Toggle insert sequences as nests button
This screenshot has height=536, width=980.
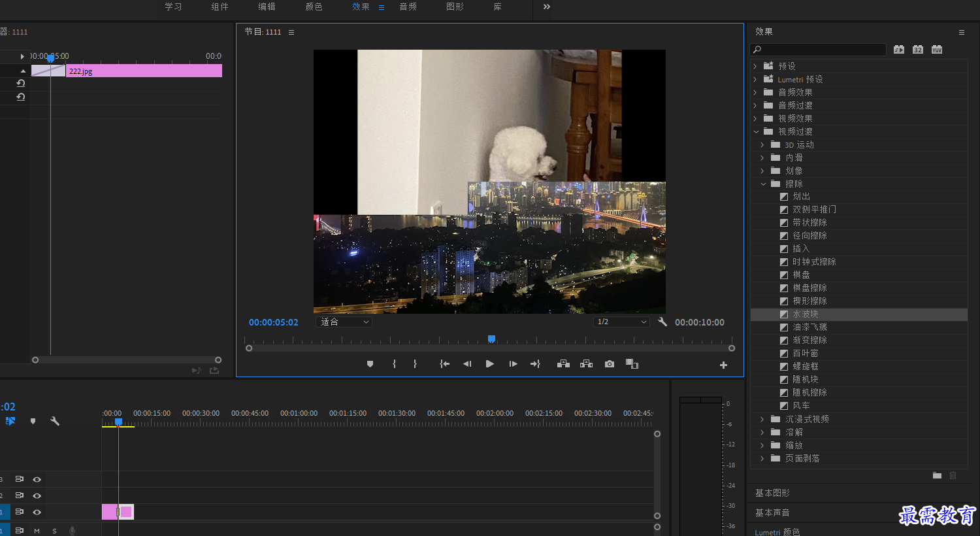tap(10, 421)
